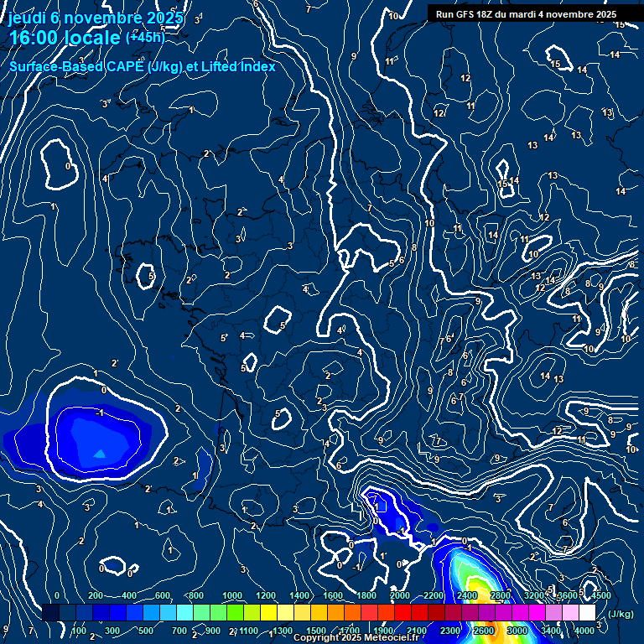Screen dimensions: 644x644
Task: Click the '300' legend value
Action: click(x=112, y=631)
